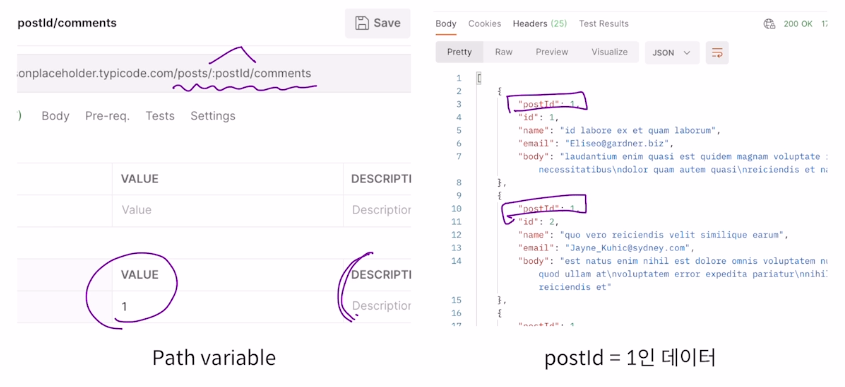Click the Save button with disk icon
This screenshot has width=845, height=387.
tap(377, 23)
